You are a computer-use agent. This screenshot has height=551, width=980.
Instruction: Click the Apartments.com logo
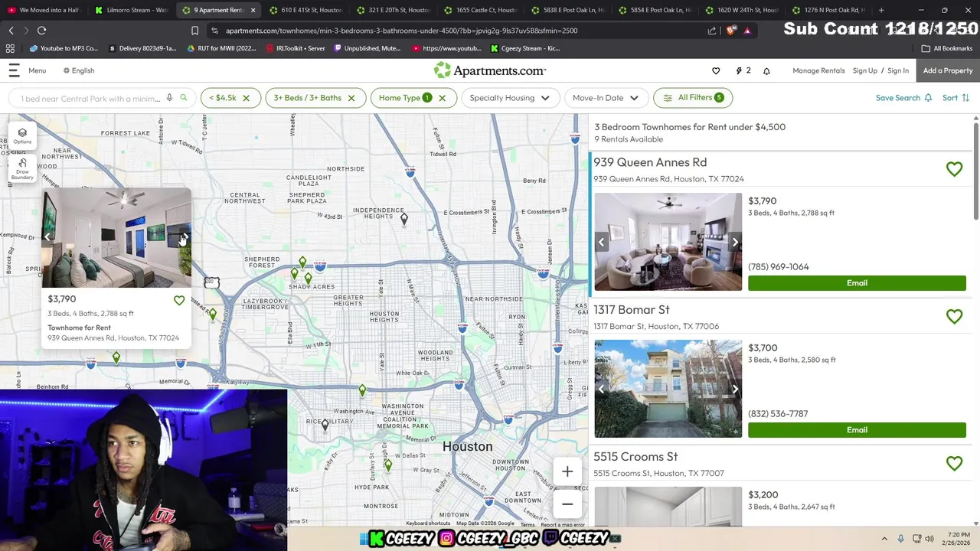point(490,70)
